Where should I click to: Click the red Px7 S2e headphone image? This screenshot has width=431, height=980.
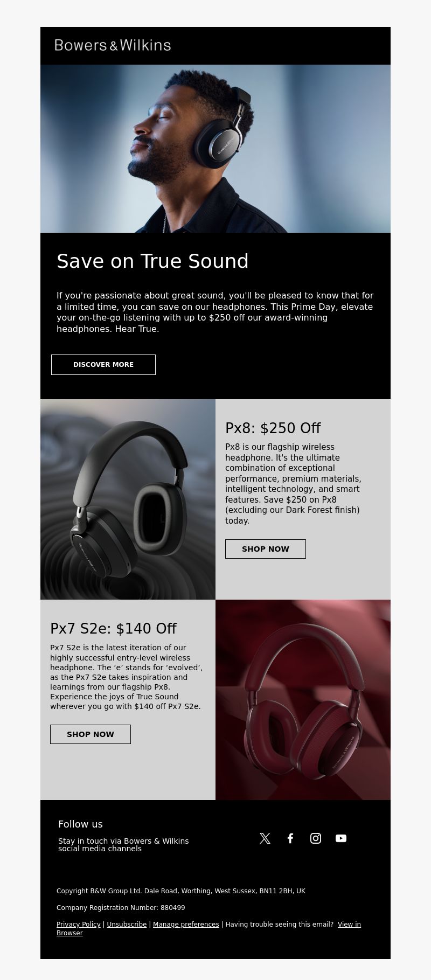[303, 700]
